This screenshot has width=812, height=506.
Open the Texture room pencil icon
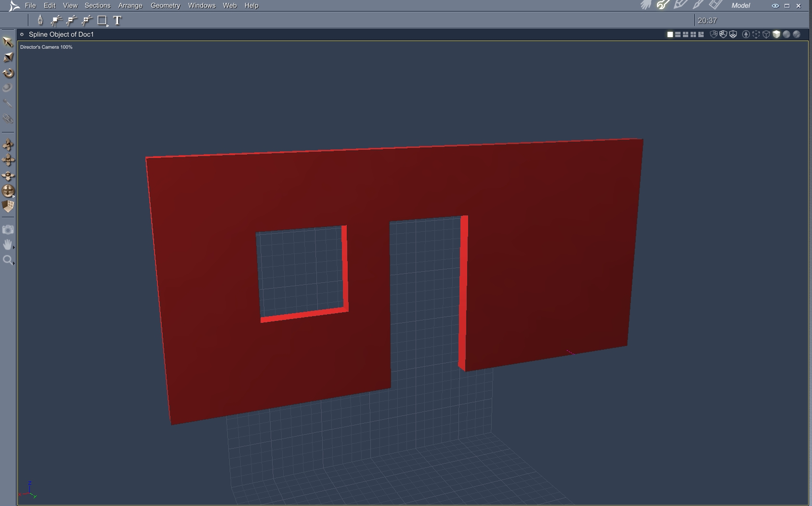tap(681, 5)
